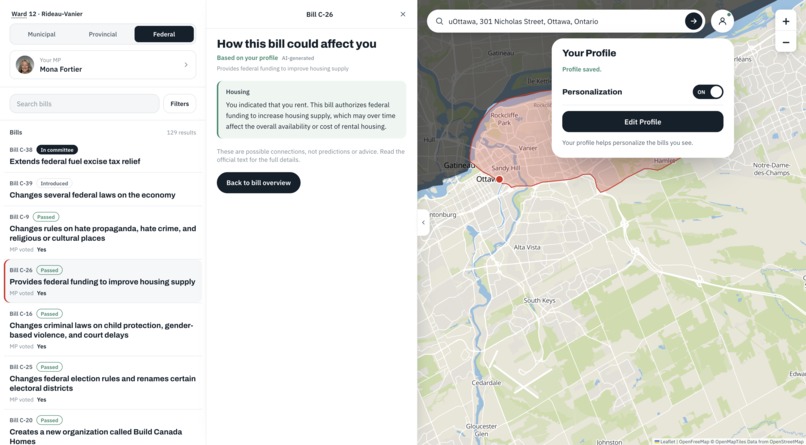Turn off the Personalization toggle
This screenshot has width=806, height=445.
pyautogui.click(x=708, y=92)
